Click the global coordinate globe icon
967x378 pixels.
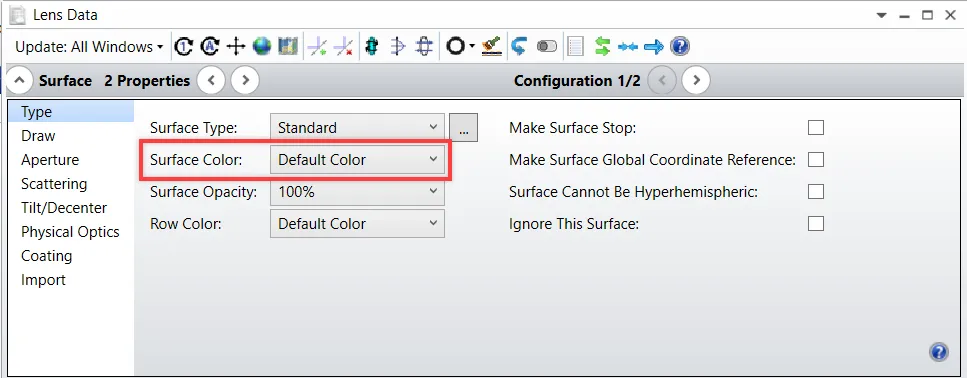[262, 46]
